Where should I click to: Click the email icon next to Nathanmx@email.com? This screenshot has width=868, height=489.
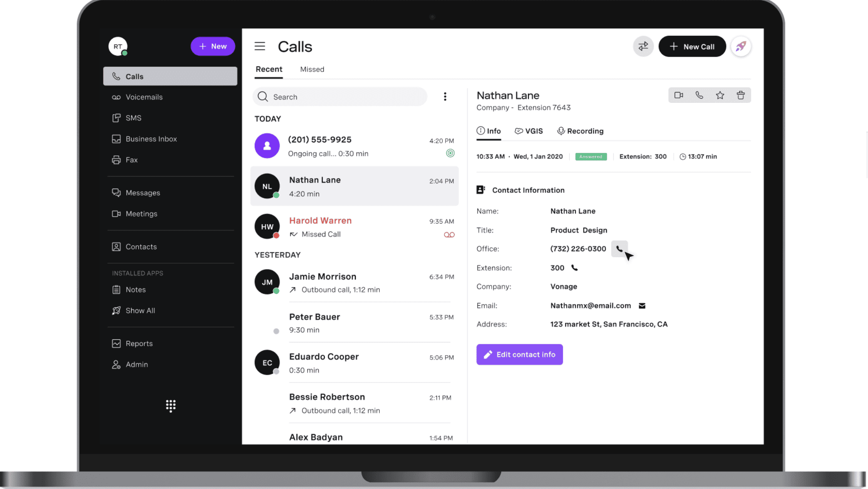pyautogui.click(x=642, y=305)
